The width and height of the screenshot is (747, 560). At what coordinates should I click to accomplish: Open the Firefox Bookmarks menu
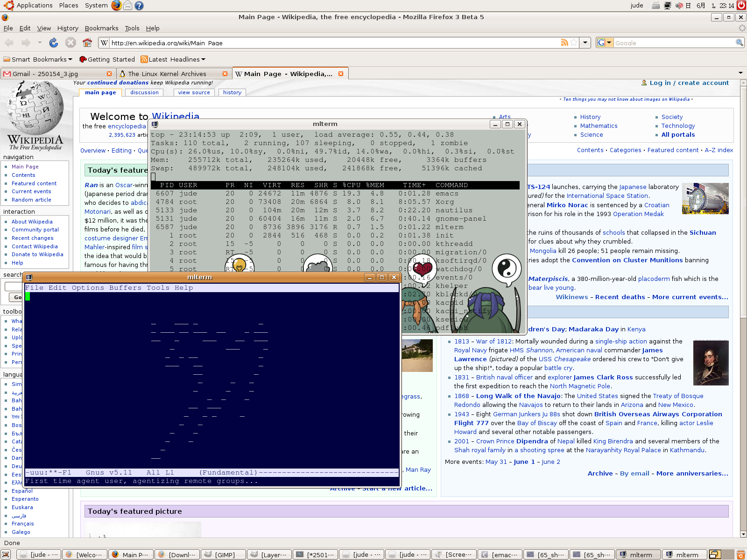tap(102, 28)
